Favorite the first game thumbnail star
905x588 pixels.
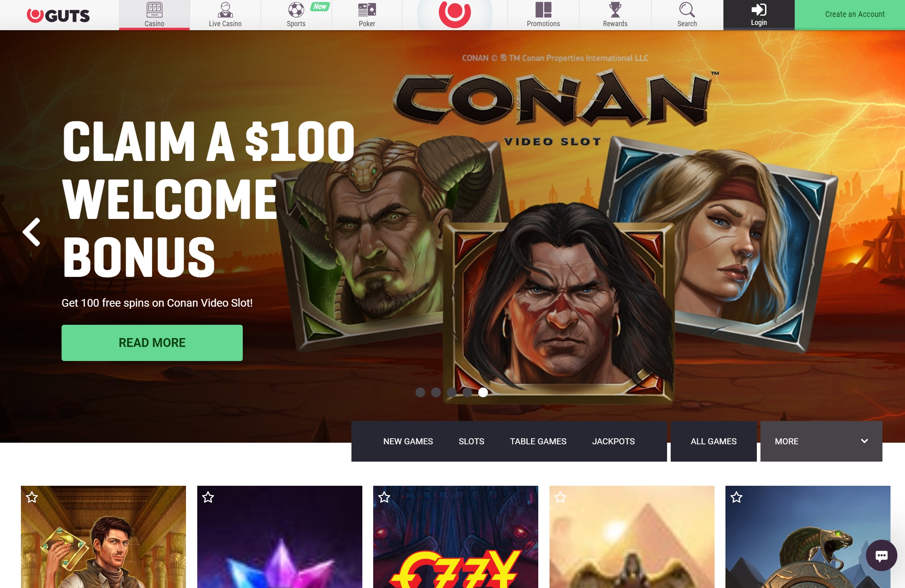tap(32, 497)
